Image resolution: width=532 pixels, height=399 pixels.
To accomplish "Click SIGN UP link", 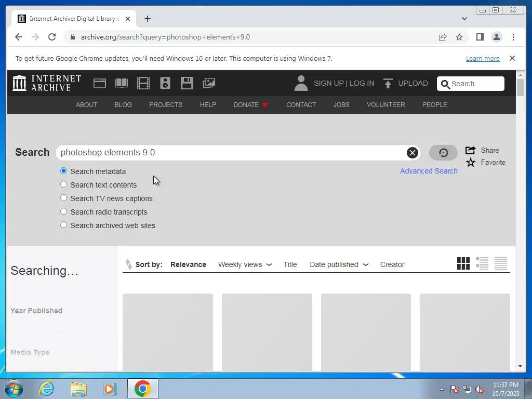I will [328, 84].
